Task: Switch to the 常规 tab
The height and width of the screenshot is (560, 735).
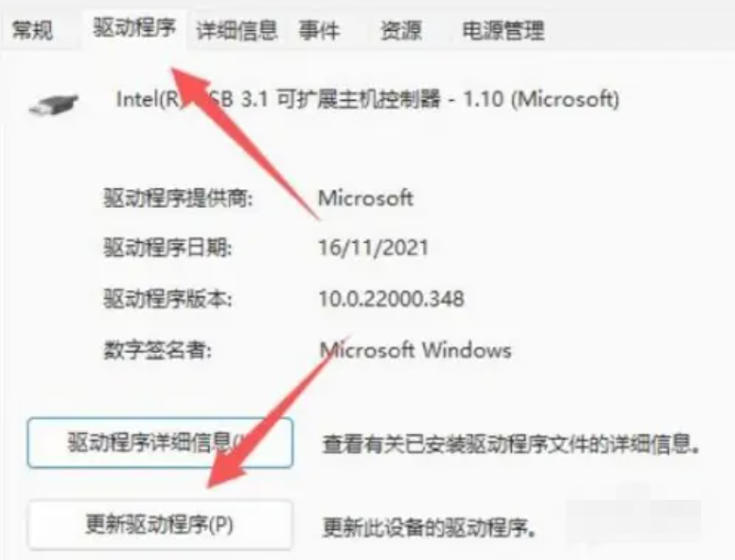Action: coord(32,30)
